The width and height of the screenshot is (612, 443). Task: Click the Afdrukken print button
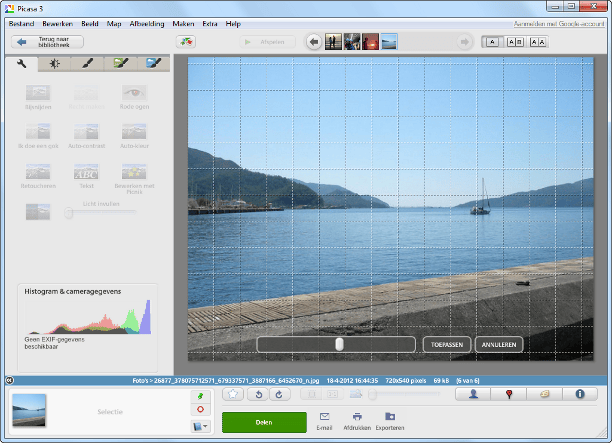357,422
